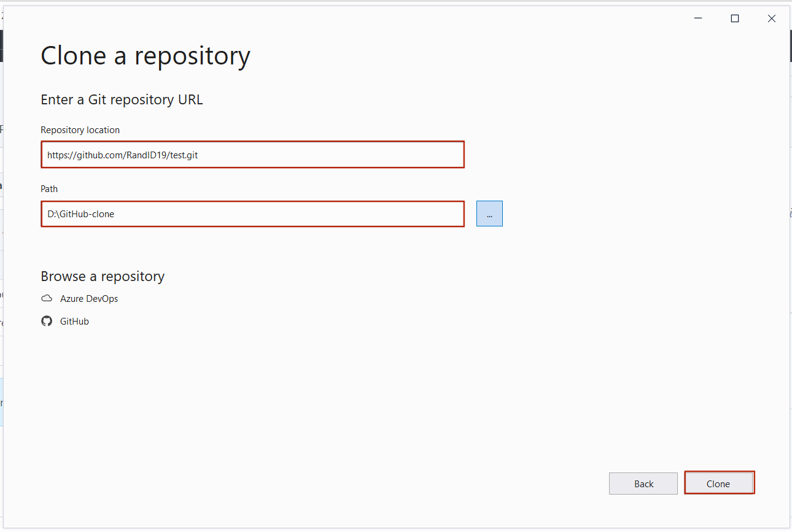Place cursor after D:\GitHub-clone path text
This screenshot has height=532, width=792.
tap(115, 214)
